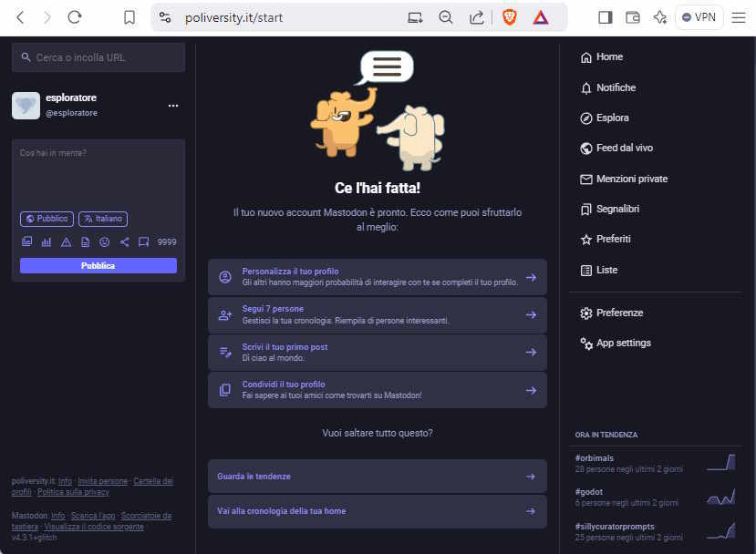Click the browser back arrow
756x554 pixels.
coord(20,18)
